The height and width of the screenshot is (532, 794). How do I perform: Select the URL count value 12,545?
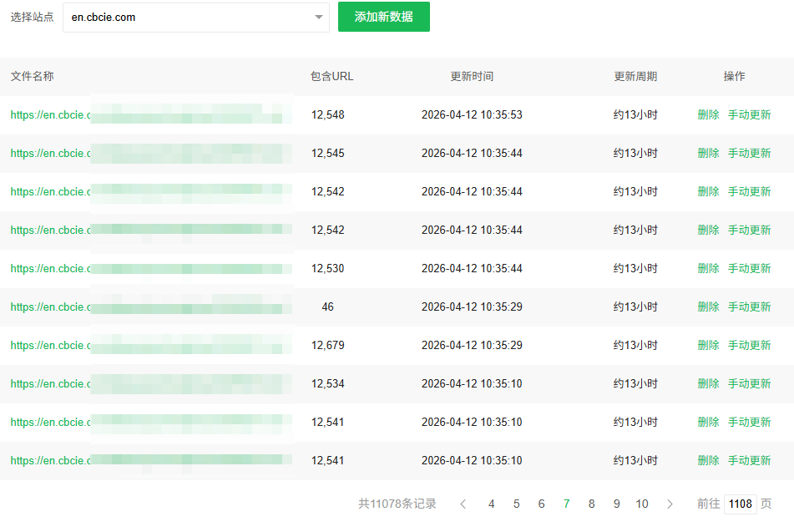click(327, 154)
